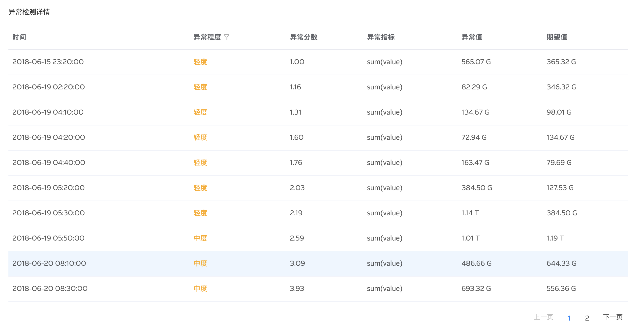This screenshot has height=325, width=644.
Task: Click the 异常分数 column header
Action: click(303, 37)
